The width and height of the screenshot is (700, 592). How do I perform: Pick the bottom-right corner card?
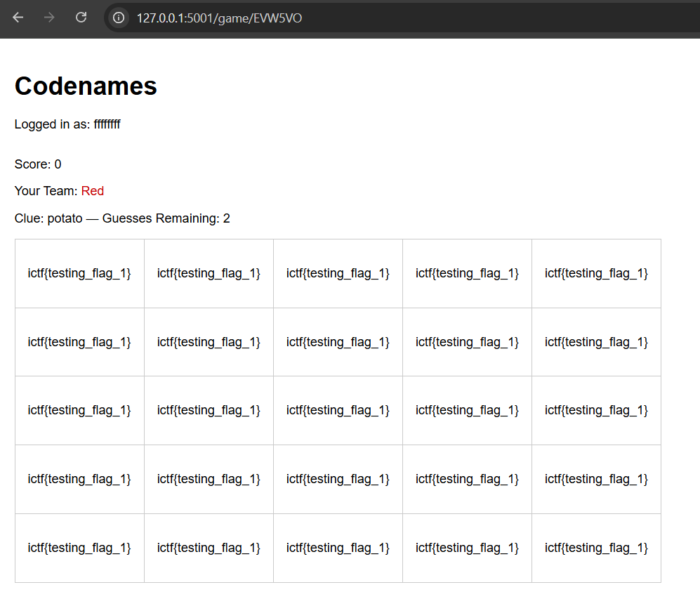tap(596, 548)
